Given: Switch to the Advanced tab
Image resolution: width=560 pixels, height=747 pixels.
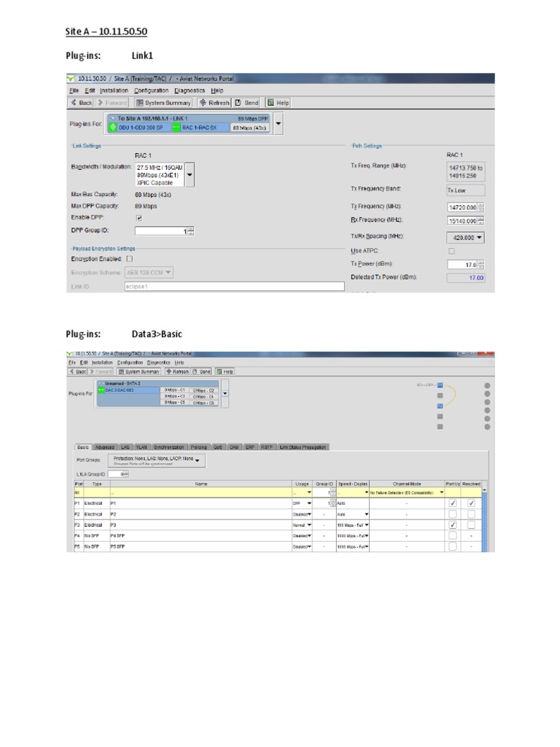Looking at the screenshot, I should 105,447.
